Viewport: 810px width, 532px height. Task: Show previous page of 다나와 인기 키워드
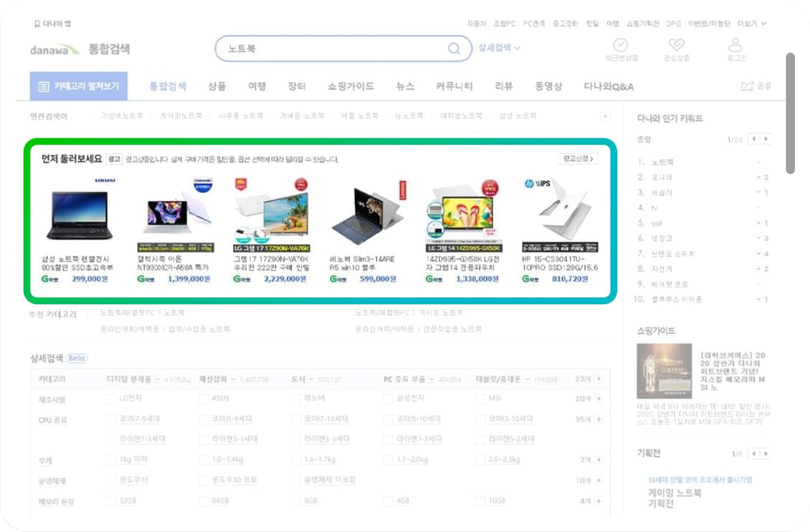pos(755,139)
